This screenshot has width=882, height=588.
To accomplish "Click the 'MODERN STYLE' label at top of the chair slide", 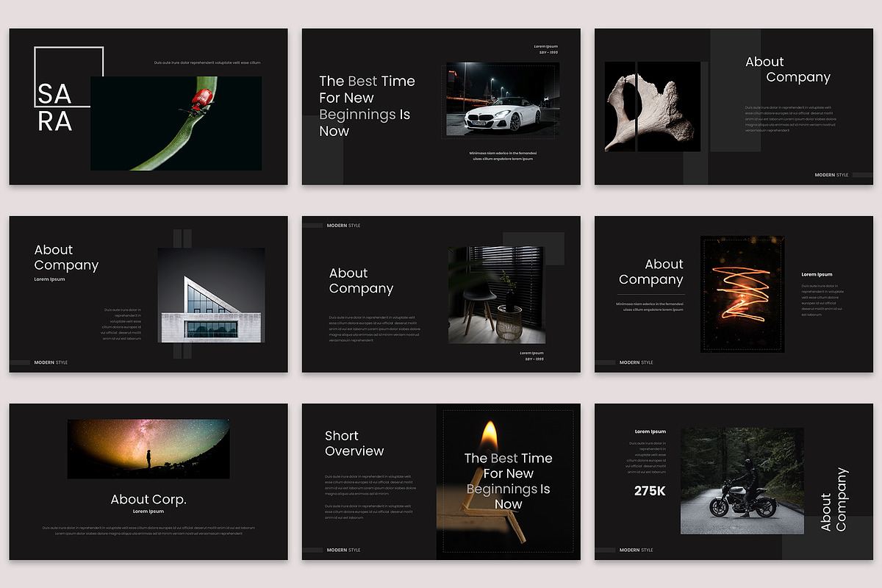I will (x=343, y=226).
